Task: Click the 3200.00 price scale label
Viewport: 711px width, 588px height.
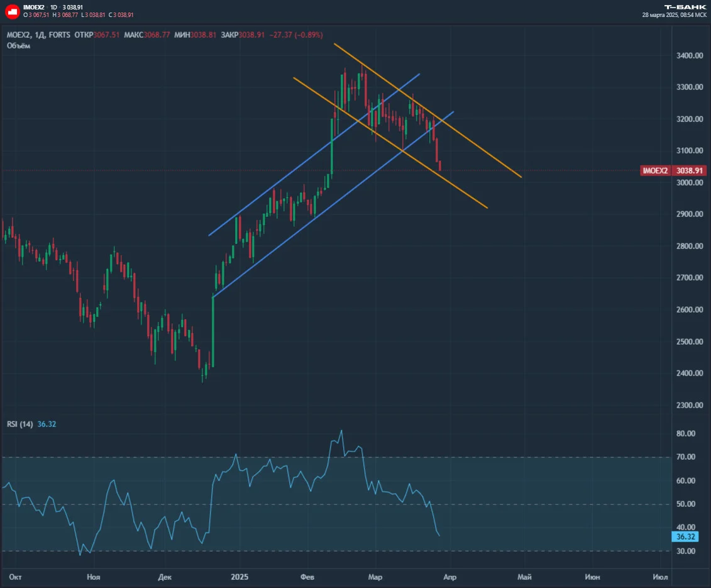Action: pyautogui.click(x=690, y=119)
